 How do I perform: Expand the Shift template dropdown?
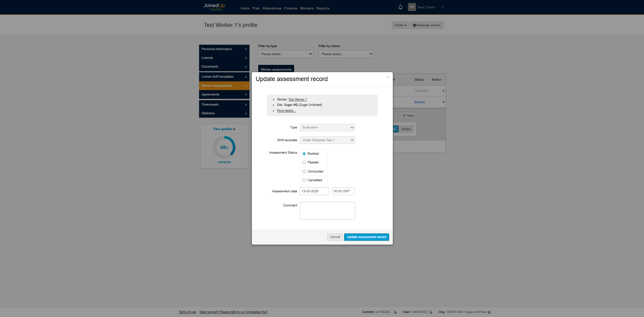click(327, 140)
